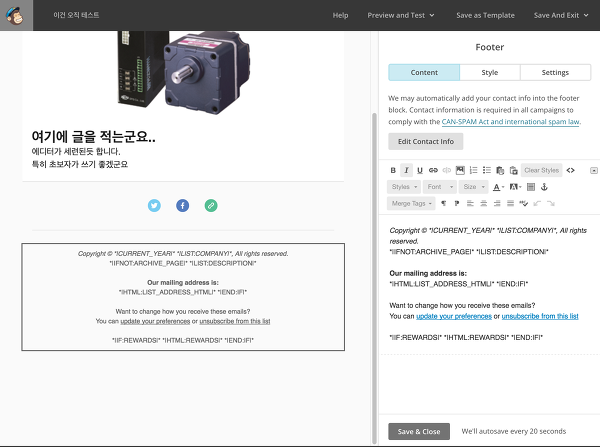Click the 'Our mailing address is:' line in the editor
600x447 pixels.
tap(428, 273)
